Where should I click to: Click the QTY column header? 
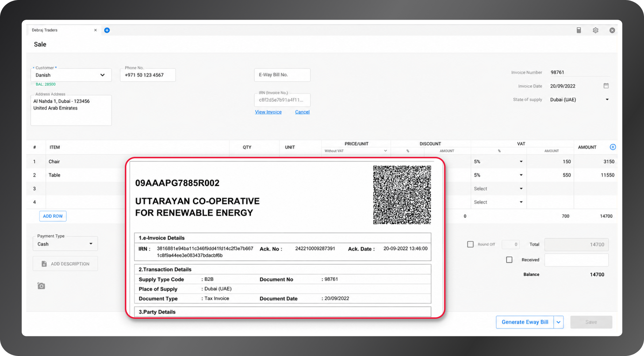coord(247,147)
